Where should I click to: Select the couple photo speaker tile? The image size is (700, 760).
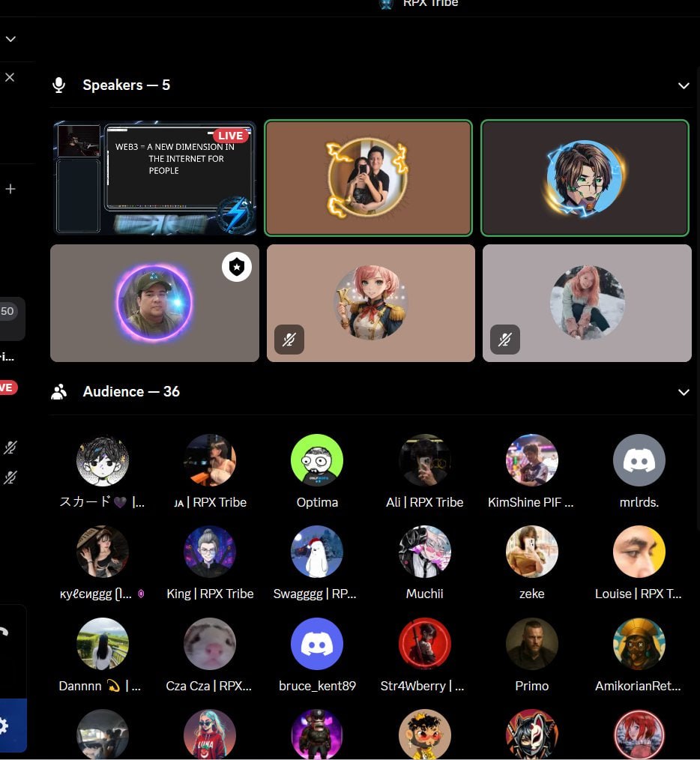(x=369, y=178)
